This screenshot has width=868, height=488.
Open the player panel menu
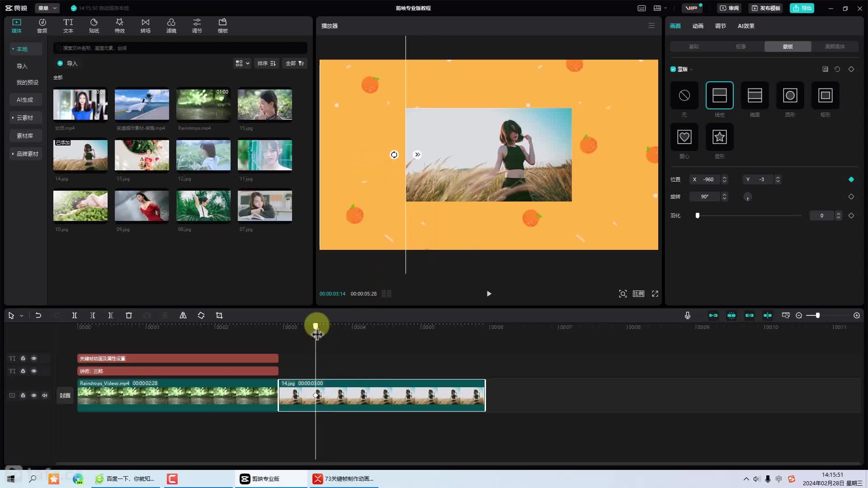tap(651, 26)
